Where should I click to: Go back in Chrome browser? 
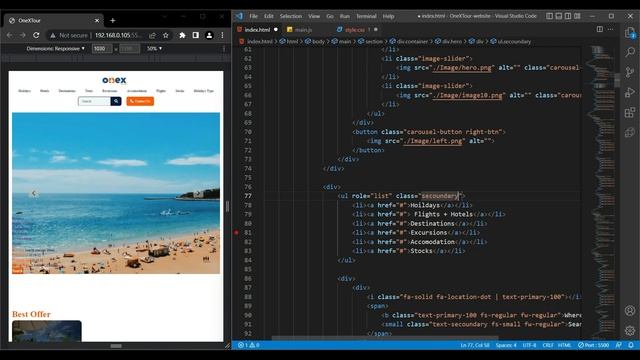9,36
